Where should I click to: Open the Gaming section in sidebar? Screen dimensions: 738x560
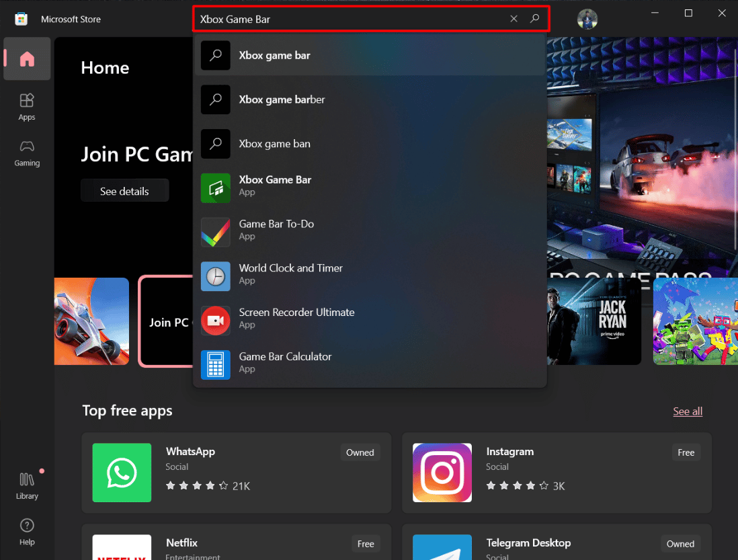(27, 153)
